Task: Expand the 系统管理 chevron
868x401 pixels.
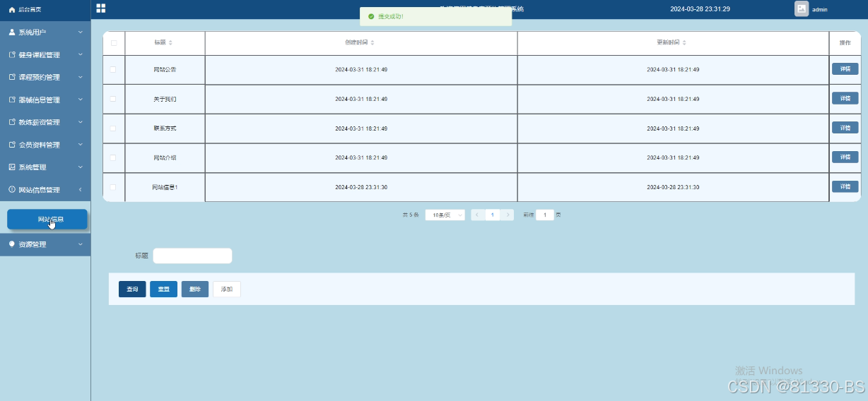Action: [80, 167]
